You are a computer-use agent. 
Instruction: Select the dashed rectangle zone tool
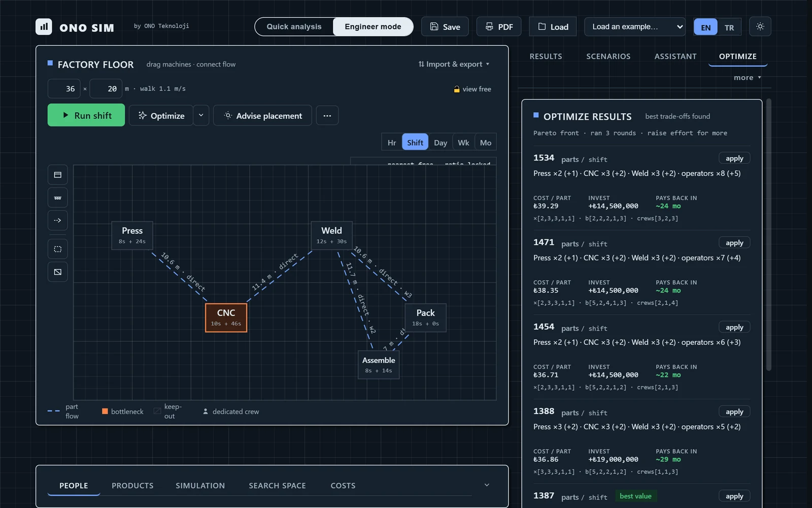point(58,249)
